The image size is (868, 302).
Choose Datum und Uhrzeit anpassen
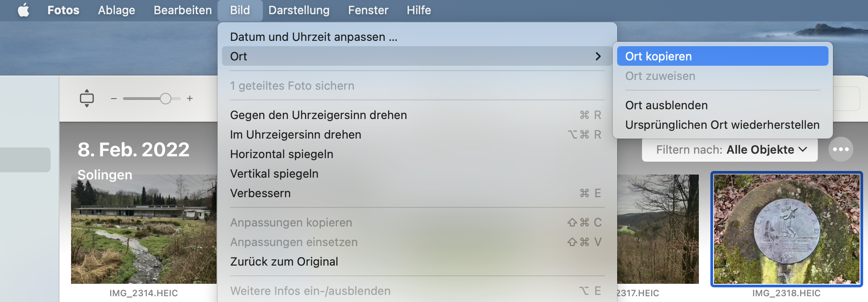coord(313,37)
